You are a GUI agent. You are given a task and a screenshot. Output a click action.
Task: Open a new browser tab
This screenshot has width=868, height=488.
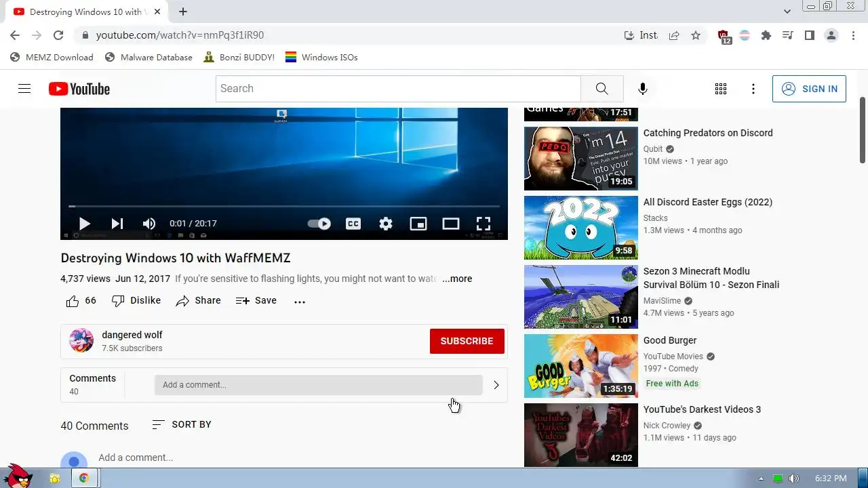click(x=183, y=12)
